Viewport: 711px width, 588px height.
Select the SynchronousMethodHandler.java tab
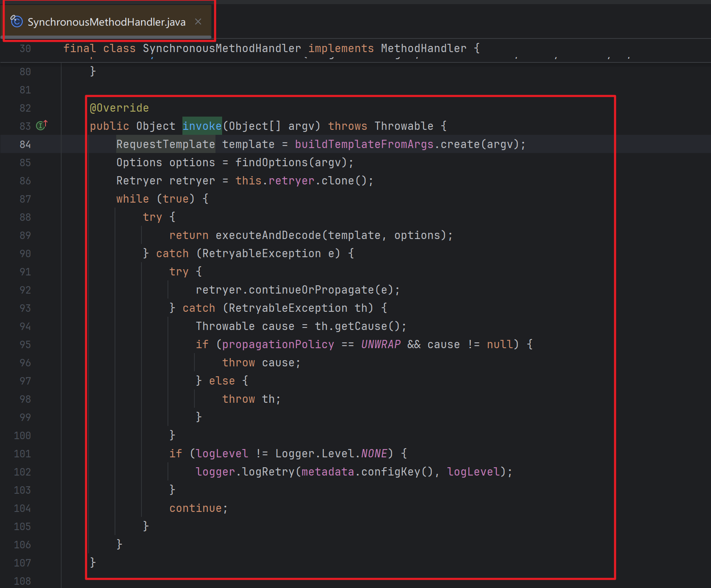coord(107,22)
